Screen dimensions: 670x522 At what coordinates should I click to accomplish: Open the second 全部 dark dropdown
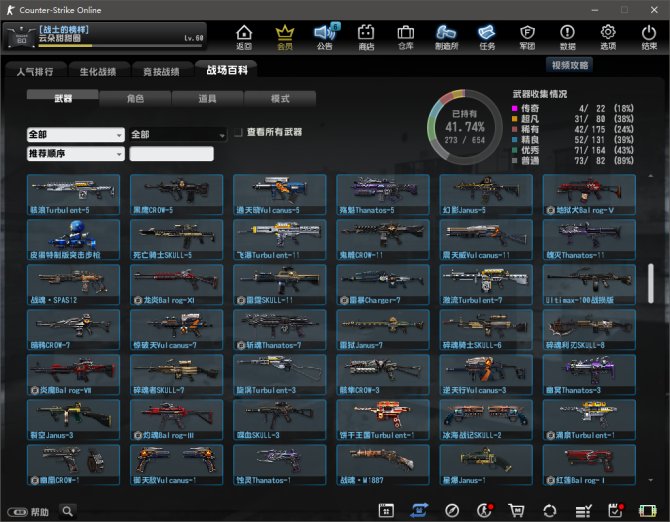coord(178,135)
